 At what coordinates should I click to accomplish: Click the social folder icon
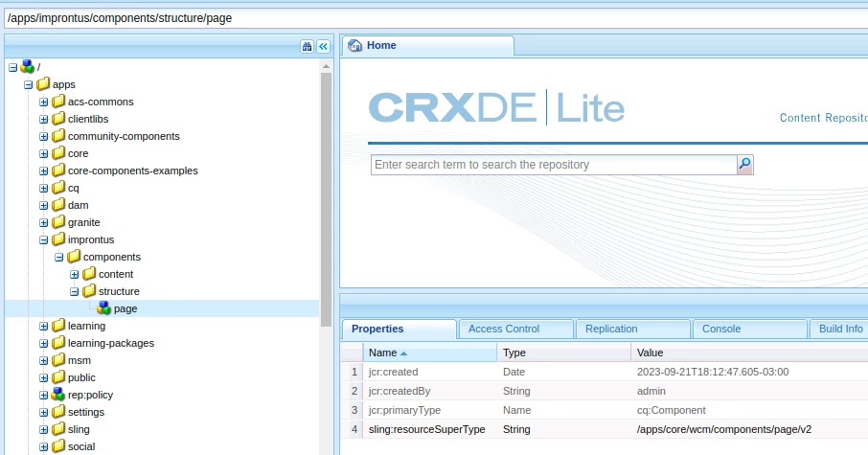point(58,446)
